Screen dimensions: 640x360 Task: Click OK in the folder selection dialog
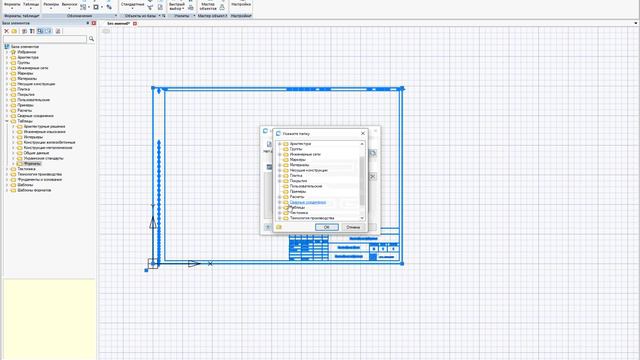tap(327, 227)
